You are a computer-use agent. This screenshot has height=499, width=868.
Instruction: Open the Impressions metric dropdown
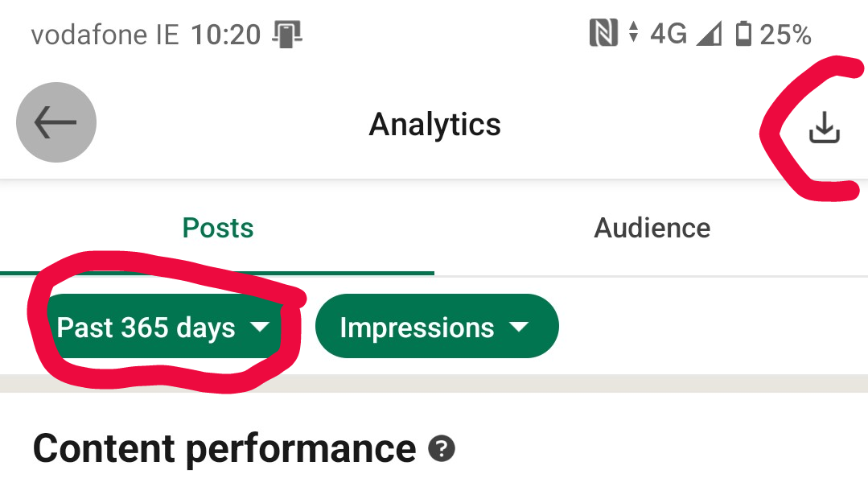pyautogui.click(x=437, y=326)
